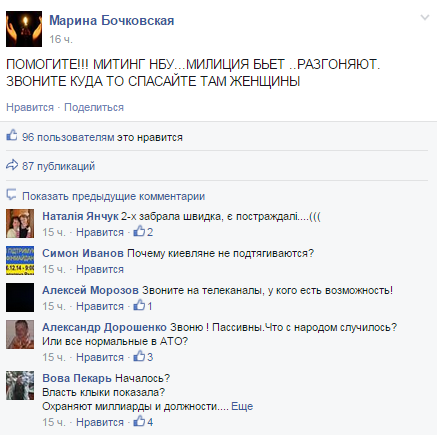Screen dimensions: 437x435
Task: Click speech bubble icon for previous comments
Action: point(11,194)
